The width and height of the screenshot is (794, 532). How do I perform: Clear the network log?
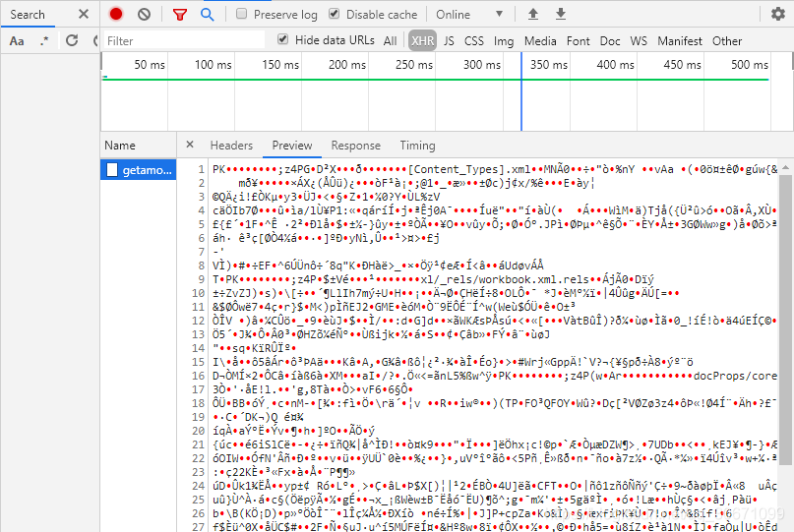point(145,15)
